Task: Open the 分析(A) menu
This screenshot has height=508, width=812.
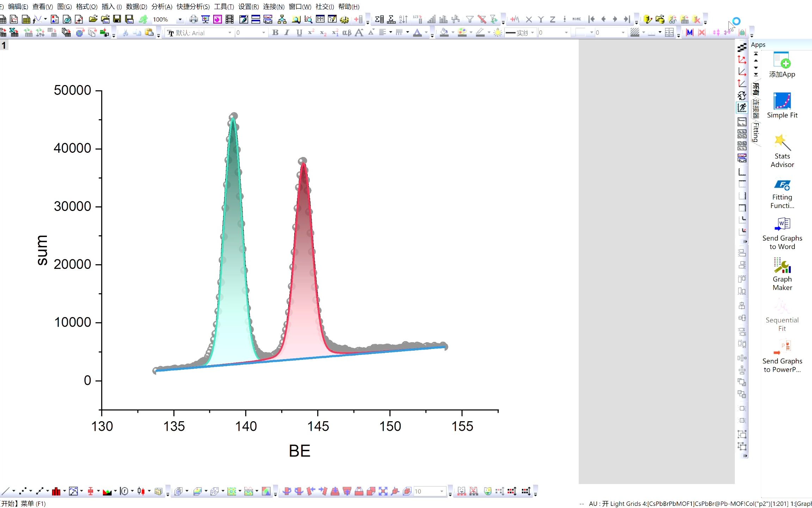Action: pyautogui.click(x=162, y=7)
